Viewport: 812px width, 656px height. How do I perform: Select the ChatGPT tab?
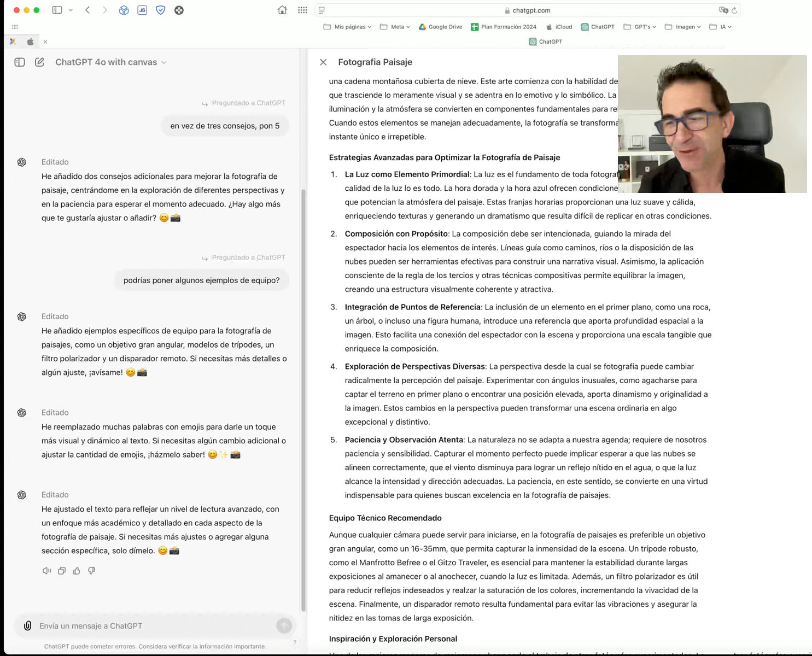546,42
